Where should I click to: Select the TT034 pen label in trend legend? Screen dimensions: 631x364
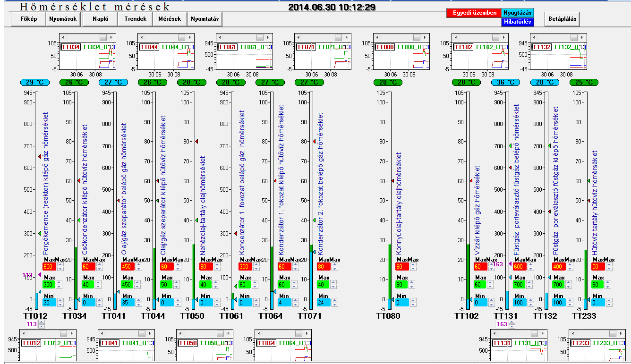(x=71, y=47)
